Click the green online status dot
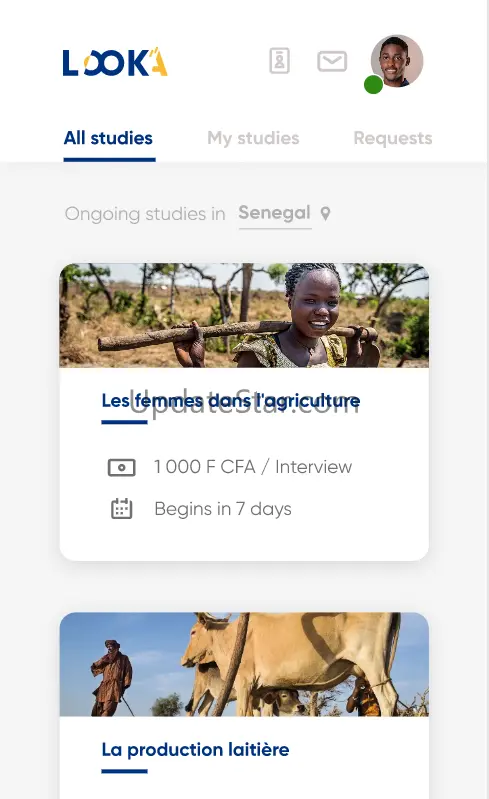The height and width of the screenshot is (799, 489). 373,85
